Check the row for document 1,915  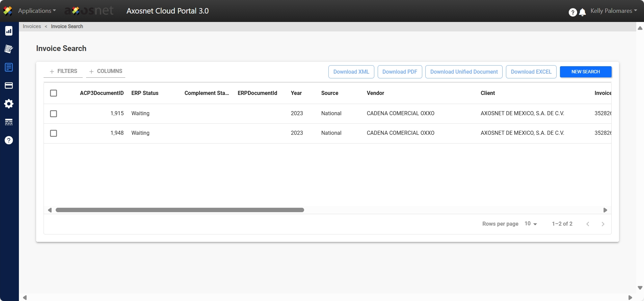53,114
